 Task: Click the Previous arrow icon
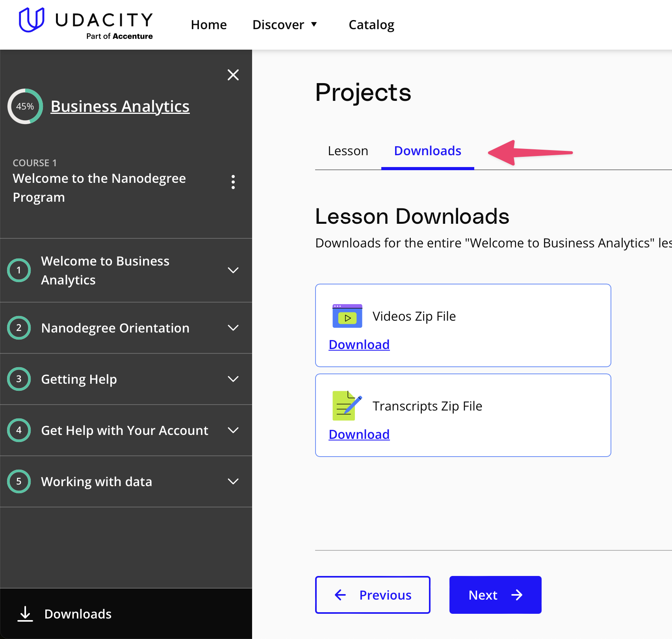(x=341, y=595)
